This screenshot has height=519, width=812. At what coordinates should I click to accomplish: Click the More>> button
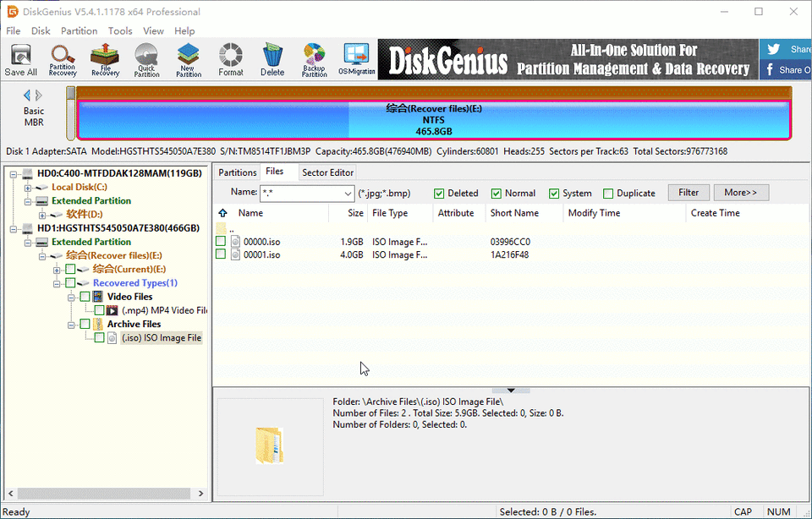coord(741,193)
